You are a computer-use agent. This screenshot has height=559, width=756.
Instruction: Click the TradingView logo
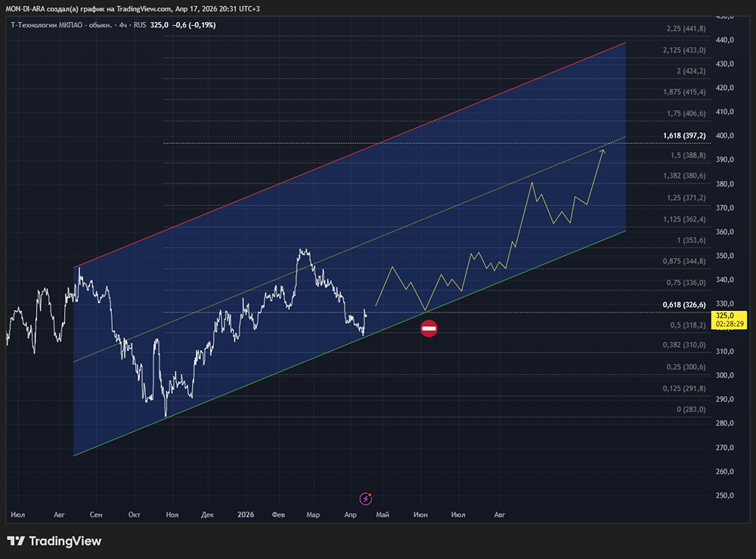pyautogui.click(x=54, y=541)
